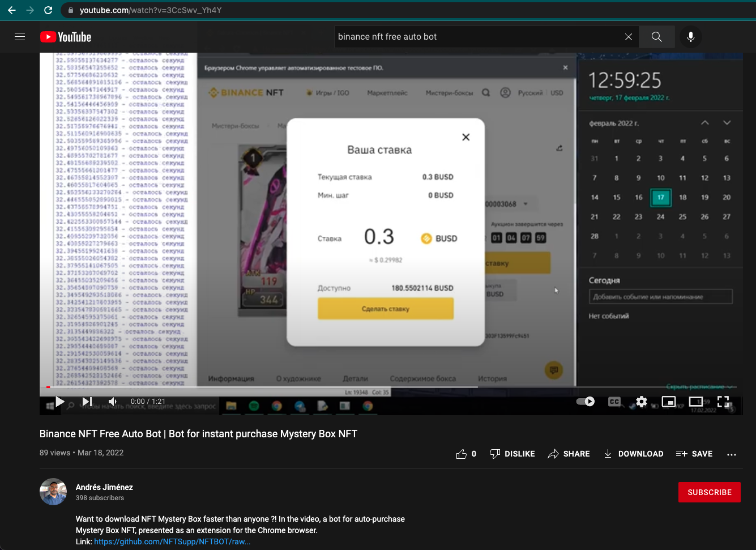756x550 pixels.
Task: Play the video
Action: tap(60, 402)
